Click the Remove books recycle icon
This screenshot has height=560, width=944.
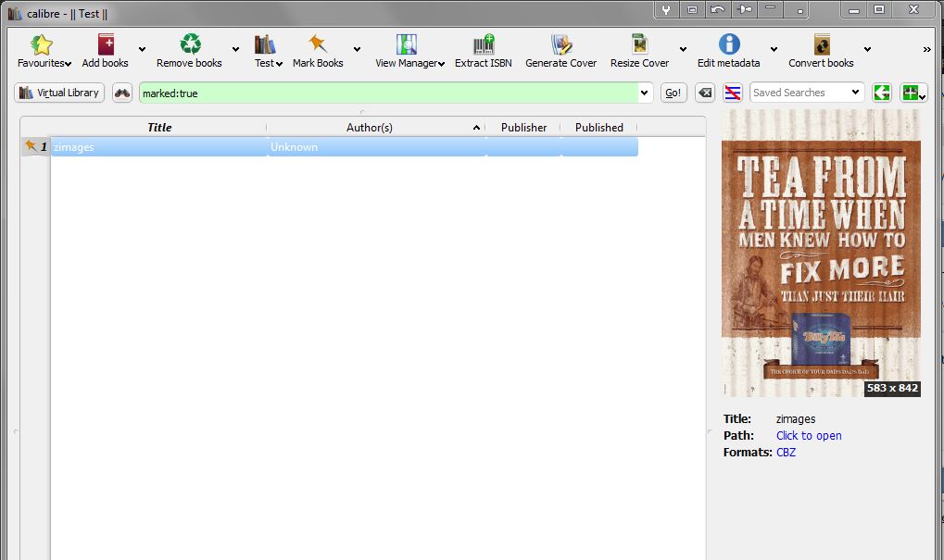click(190, 44)
